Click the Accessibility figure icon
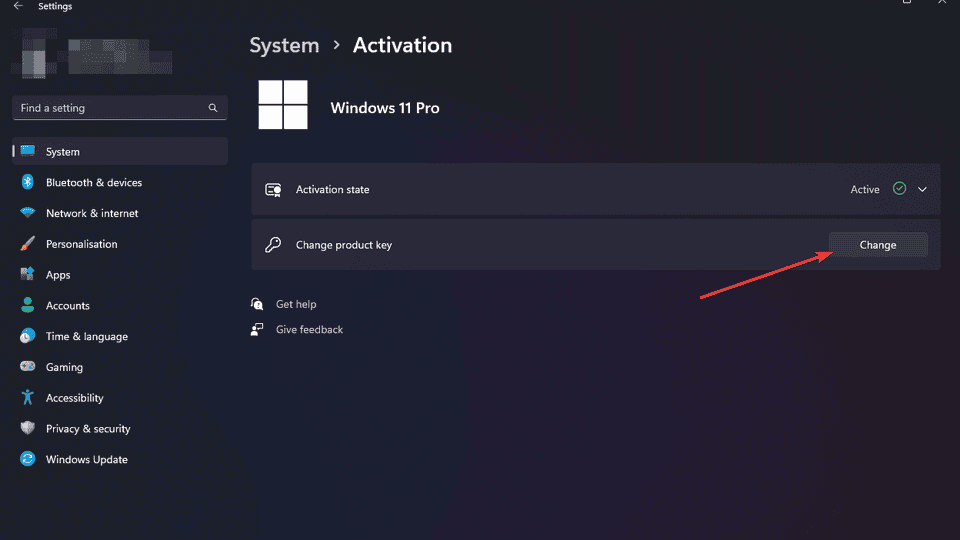The image size is (960, 540). (28, 397)
